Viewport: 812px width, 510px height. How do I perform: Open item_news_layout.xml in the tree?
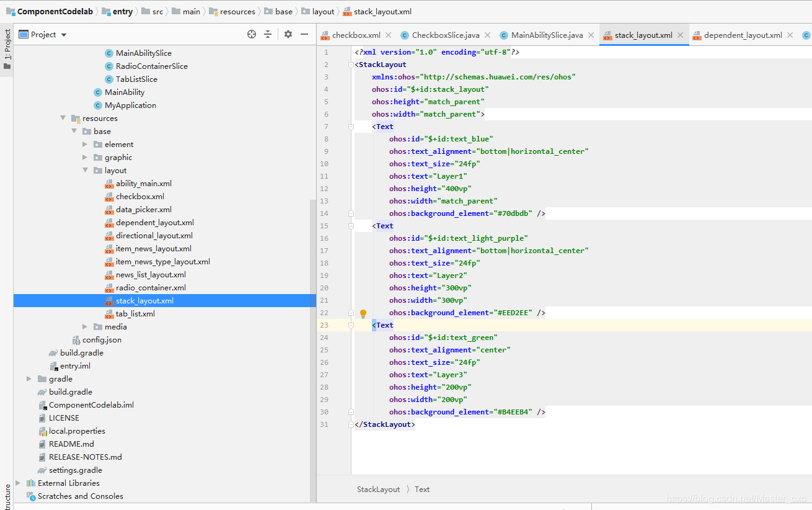click(154, 249)
